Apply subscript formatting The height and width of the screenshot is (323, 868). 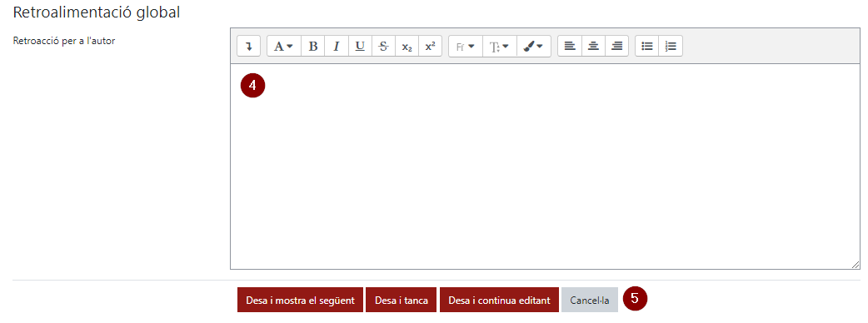[x=407, y=47]
